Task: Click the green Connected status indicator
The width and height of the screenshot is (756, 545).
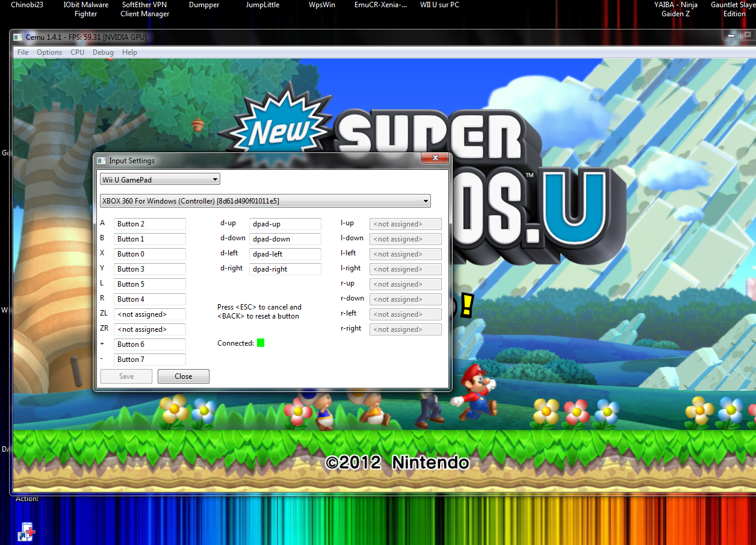Action: click(x=261, y=343)
